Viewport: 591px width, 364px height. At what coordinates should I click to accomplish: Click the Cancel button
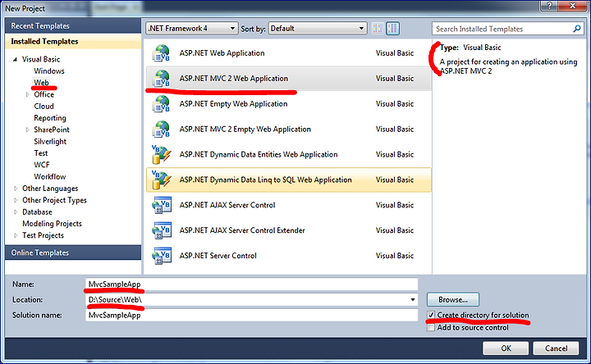click(x=556, y=348)
